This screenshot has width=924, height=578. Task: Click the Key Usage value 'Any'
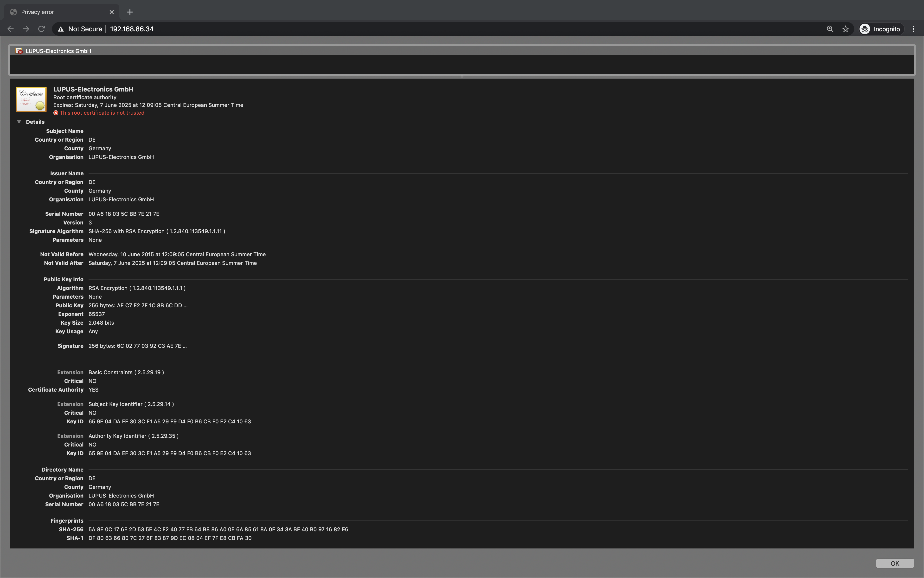coord(93,332)
